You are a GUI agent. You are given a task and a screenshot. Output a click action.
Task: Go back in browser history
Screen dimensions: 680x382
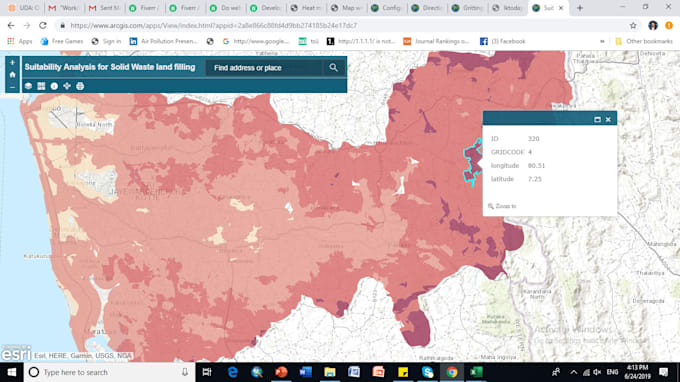click(x=11, y=26)
